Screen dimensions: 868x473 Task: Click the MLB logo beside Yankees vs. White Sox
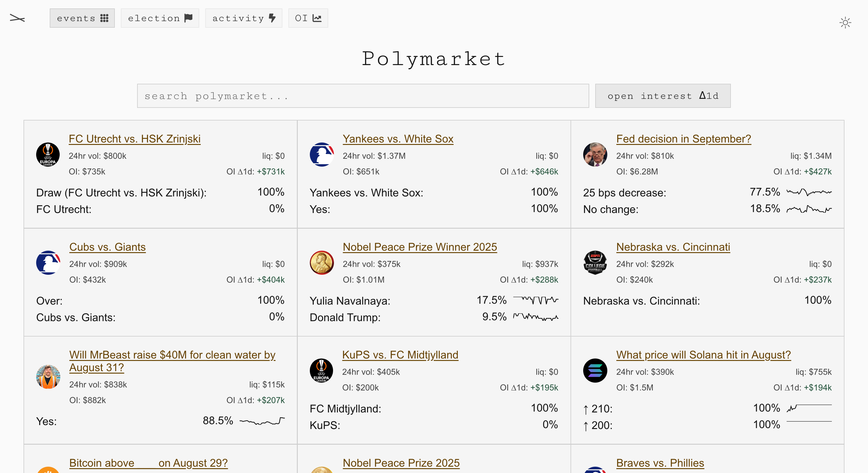[322, 155]
